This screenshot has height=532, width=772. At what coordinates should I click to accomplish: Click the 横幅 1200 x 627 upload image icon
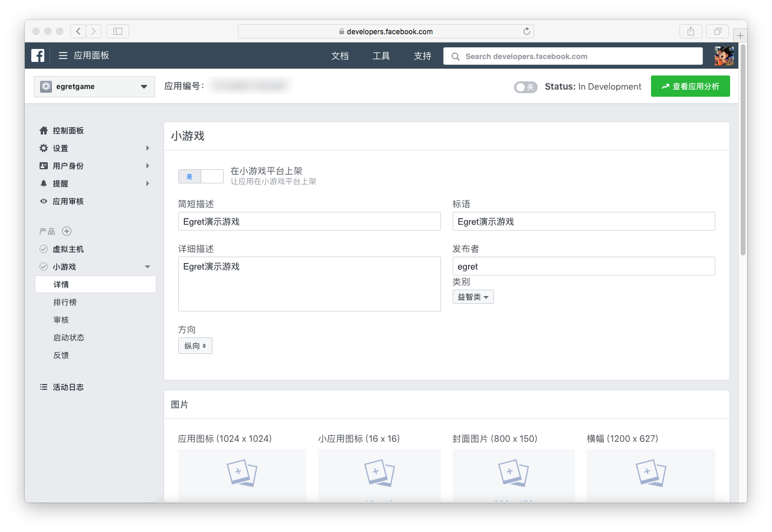(650, 473)
